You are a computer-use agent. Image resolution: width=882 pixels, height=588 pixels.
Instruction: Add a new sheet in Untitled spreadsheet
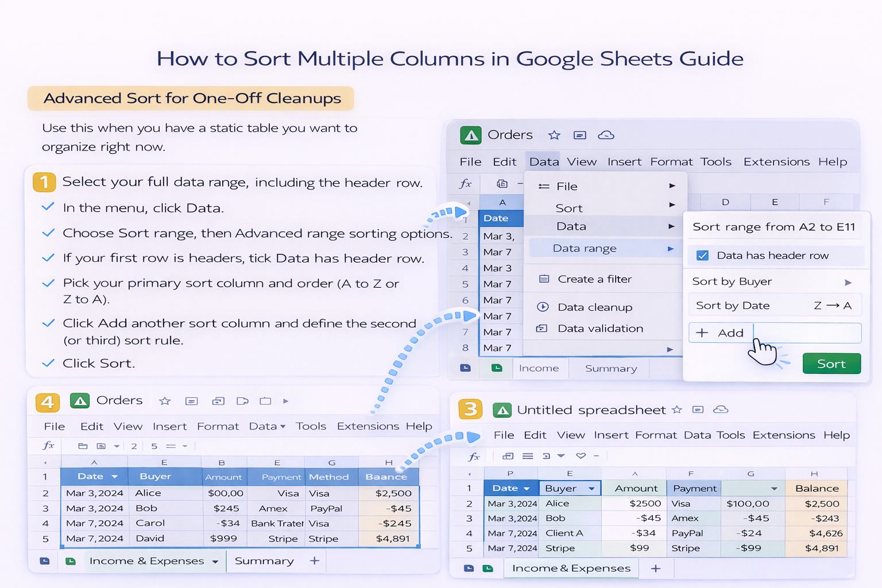point(656,568)
